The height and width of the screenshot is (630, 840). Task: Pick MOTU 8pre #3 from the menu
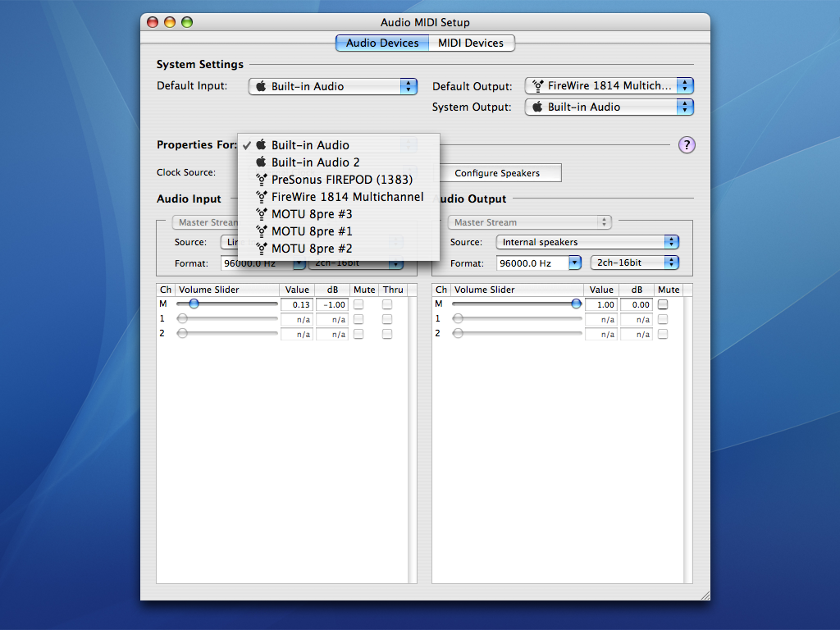[339, 214]
